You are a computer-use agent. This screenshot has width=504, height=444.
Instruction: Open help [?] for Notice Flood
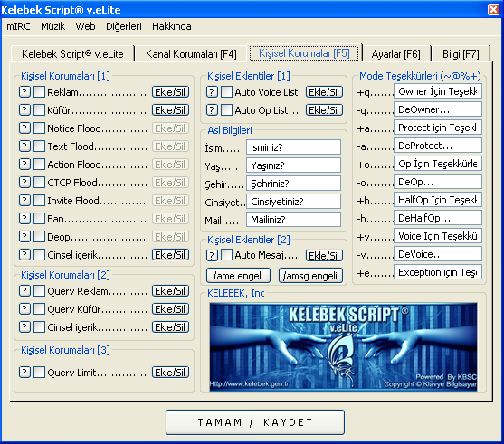[x=24, y=128]
